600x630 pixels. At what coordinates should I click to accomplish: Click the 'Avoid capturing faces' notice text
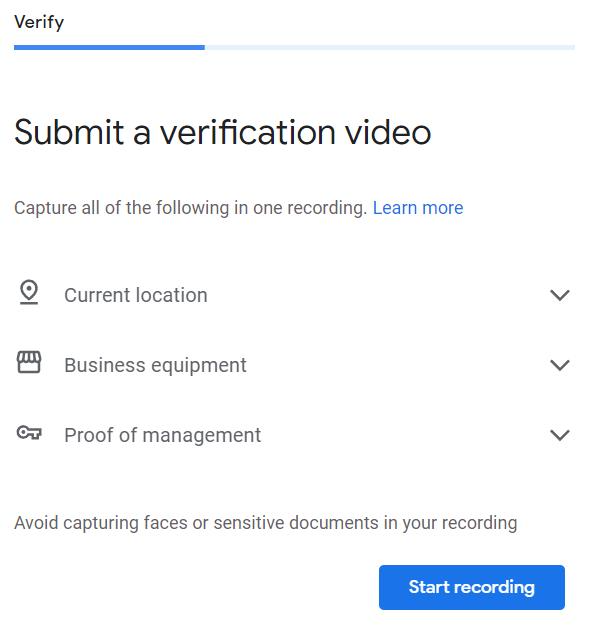265,522
